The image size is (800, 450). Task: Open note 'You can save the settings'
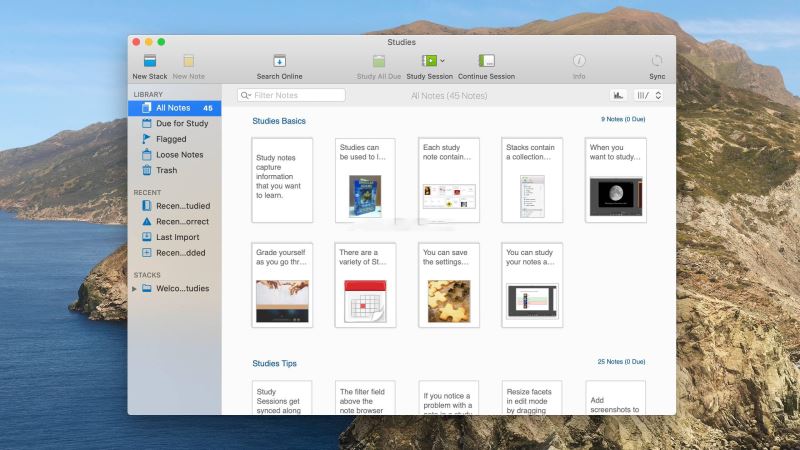coord(449,285)
